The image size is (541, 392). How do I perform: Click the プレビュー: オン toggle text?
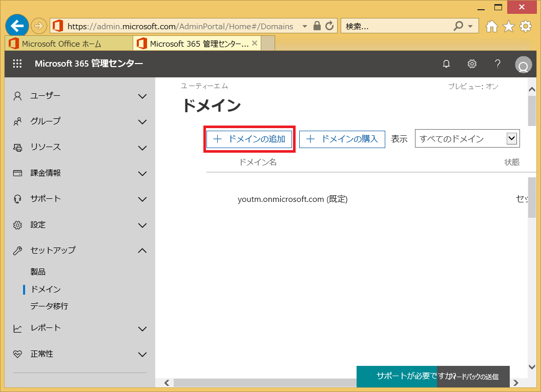(473, 86)
